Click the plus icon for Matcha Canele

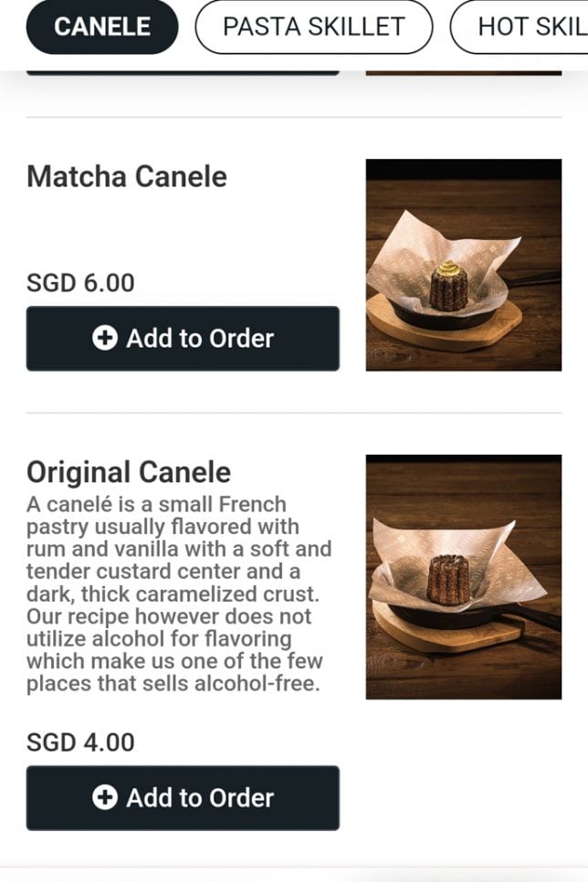tap(105, 339)
